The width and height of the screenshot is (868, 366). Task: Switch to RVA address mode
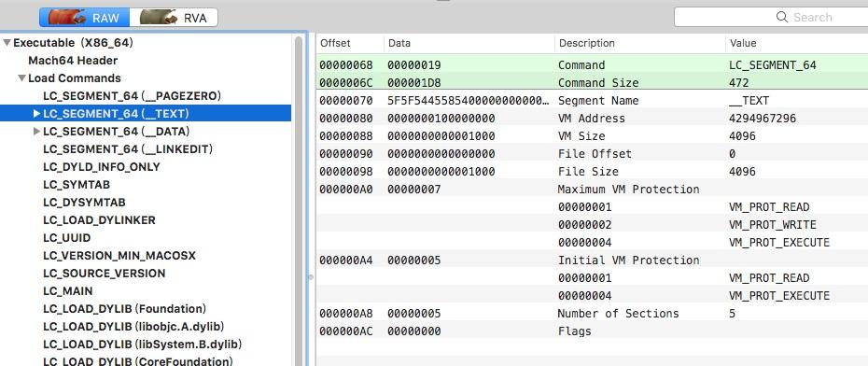[174, 17]
